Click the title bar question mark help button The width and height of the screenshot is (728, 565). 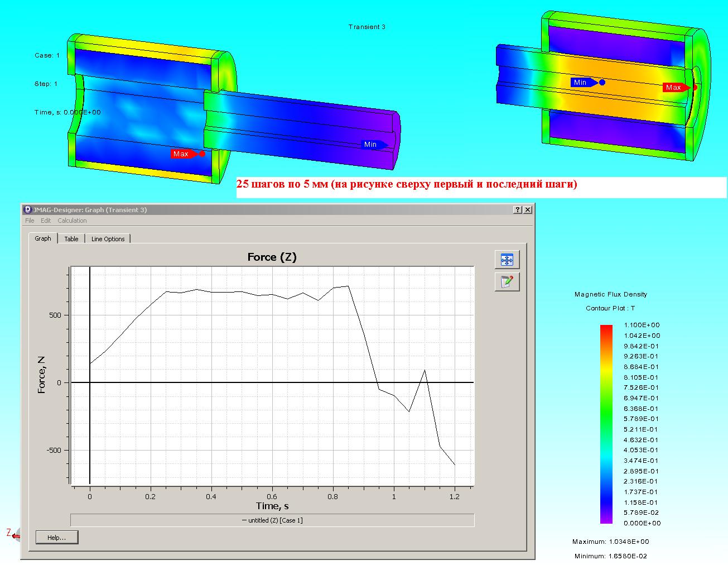(518, 210)
